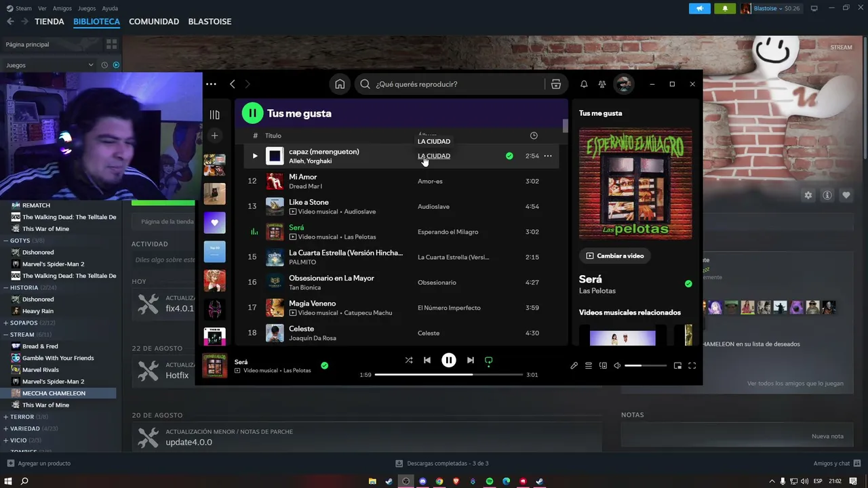Open more options for capaz (merengueton)
The image size is (868, 488).
pos(548,156)
